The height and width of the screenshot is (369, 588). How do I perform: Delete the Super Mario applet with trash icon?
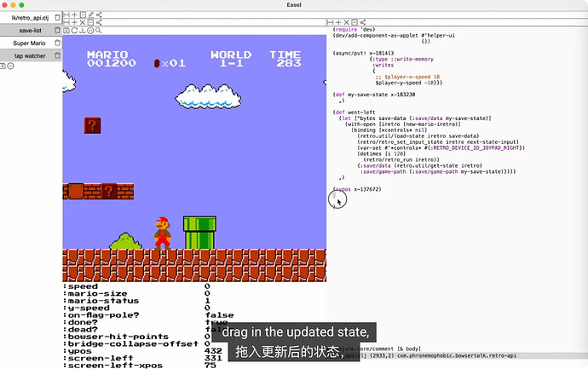click(x=57, y=43)
